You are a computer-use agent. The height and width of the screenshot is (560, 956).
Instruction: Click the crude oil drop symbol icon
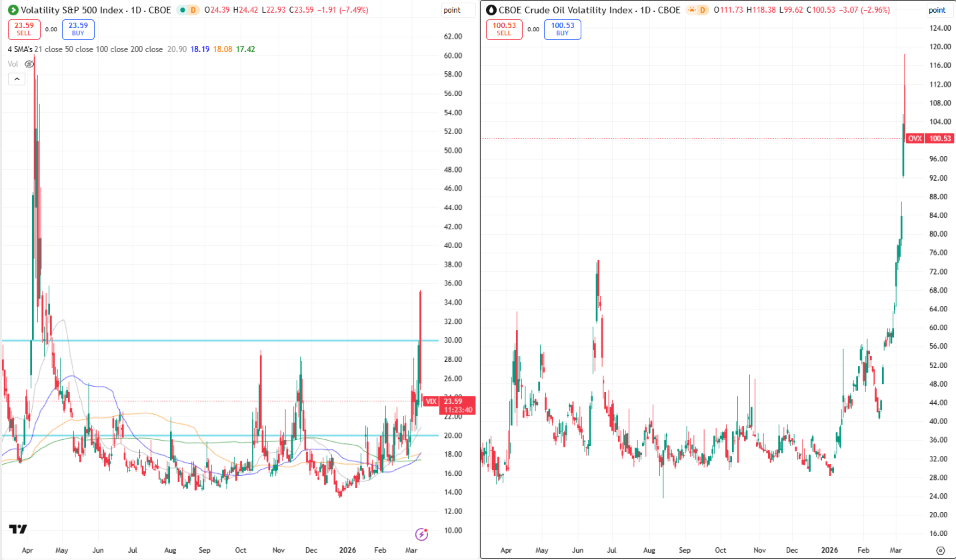coord(491,10)
